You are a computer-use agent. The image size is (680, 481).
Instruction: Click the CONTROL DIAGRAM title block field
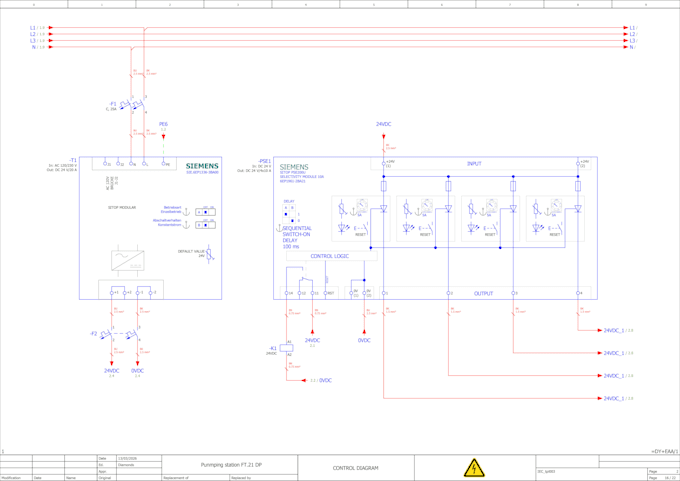[356, 468]
